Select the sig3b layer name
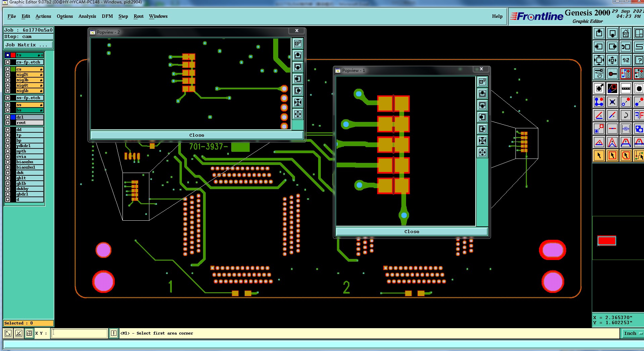644x351 pixels. (x=30, y=80)
